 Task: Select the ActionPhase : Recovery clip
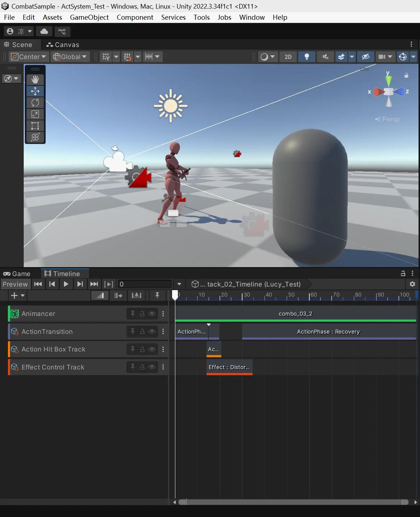tap(328, 331)
